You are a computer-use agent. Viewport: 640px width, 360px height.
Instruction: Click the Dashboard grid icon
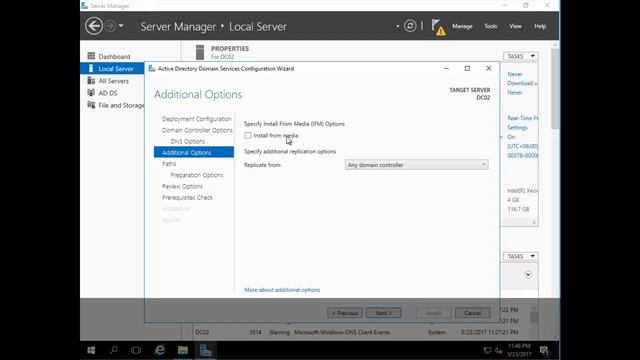point(91,56)
